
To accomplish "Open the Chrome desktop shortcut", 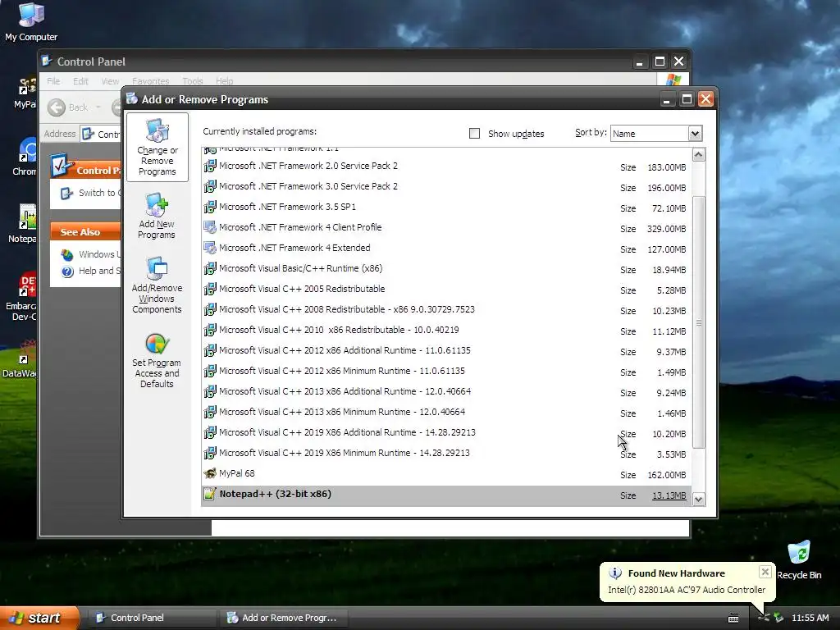I will point(24,157).
